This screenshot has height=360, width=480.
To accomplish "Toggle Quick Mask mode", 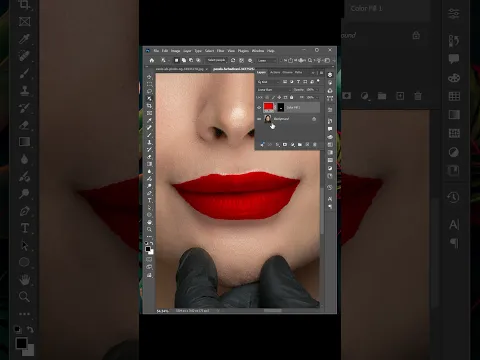I will point(149,259).
